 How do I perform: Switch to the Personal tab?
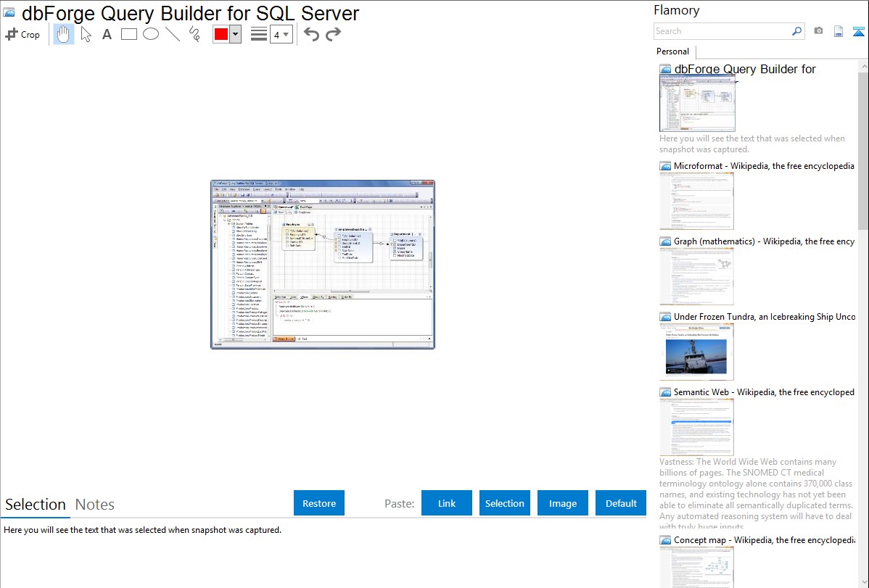673,51
